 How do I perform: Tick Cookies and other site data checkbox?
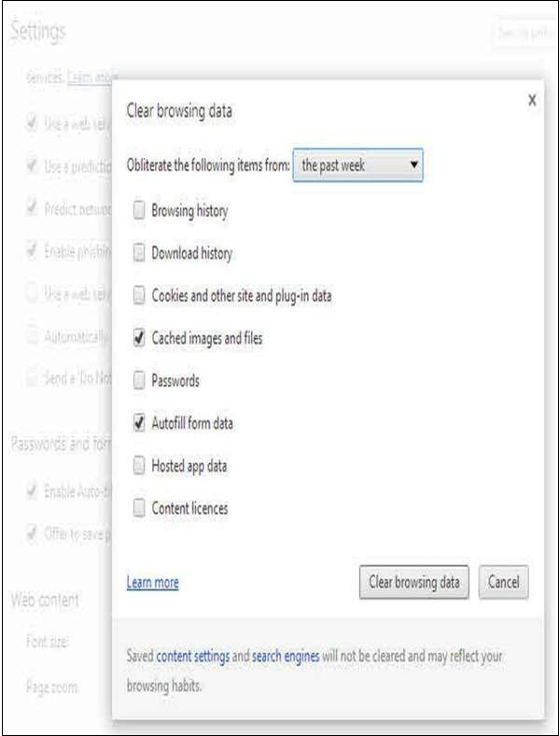(x=139, y=296)
